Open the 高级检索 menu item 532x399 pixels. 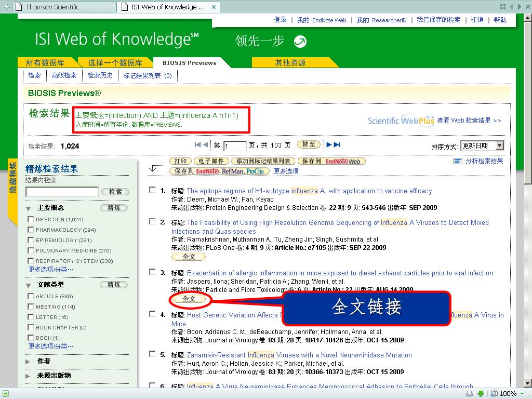(x=64, y=75)
